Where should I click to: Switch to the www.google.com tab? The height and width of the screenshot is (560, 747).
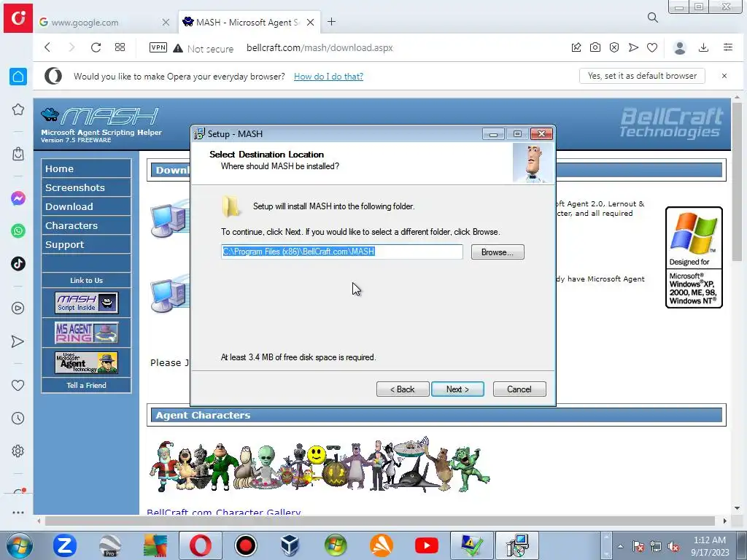point(104,22)
